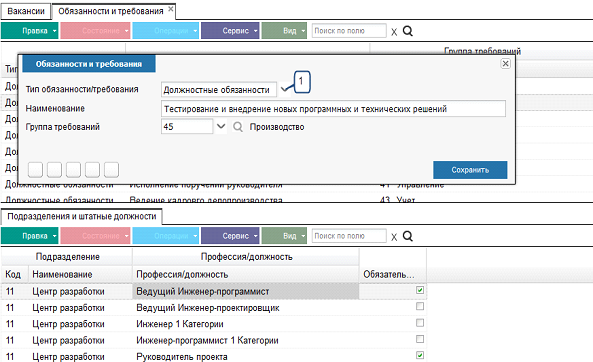Open Операции dropdown in upper toolbar
This screenshot has height=362, width=593.
pos(166,31)
